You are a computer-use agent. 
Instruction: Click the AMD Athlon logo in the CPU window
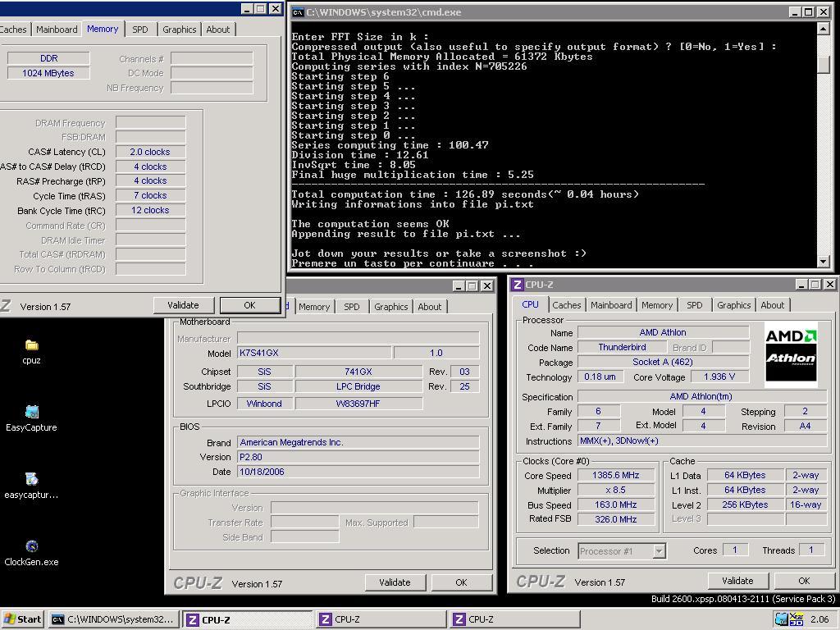[791, 354]
